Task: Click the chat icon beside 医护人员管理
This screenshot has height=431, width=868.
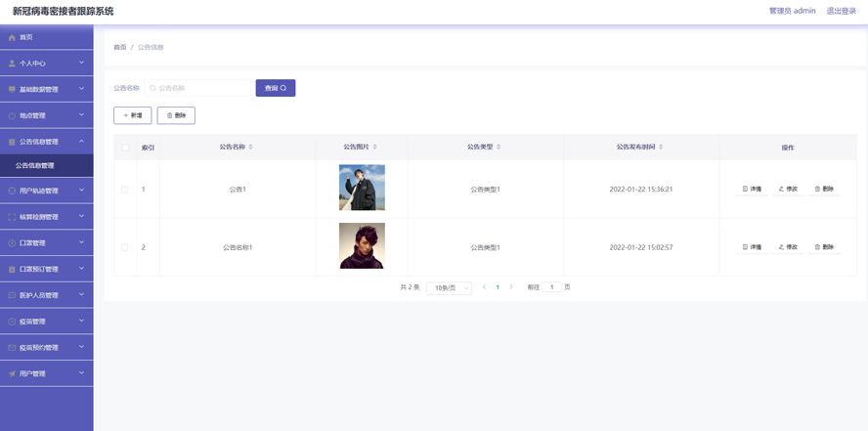Action: pos(12,295)
